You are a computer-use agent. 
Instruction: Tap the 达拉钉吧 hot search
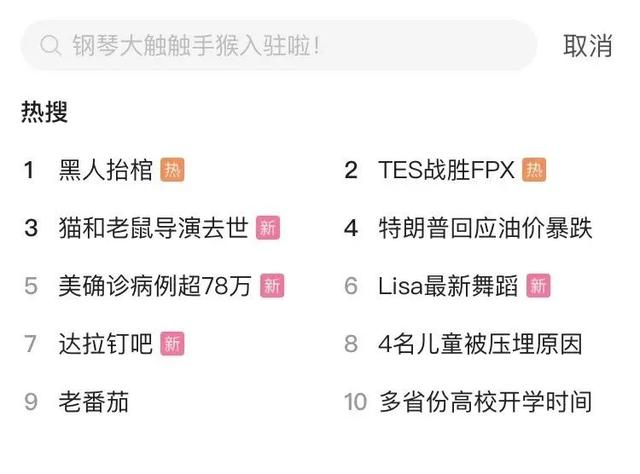105,344
